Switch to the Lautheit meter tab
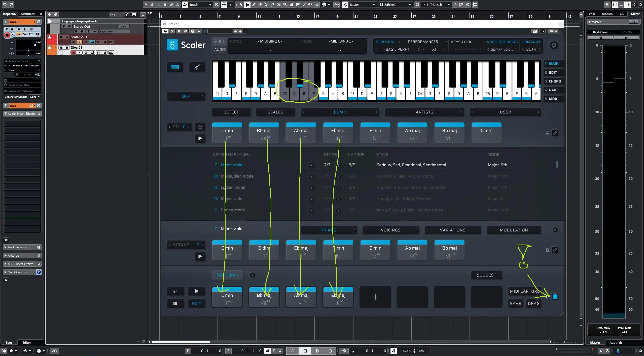 (616, 342)
